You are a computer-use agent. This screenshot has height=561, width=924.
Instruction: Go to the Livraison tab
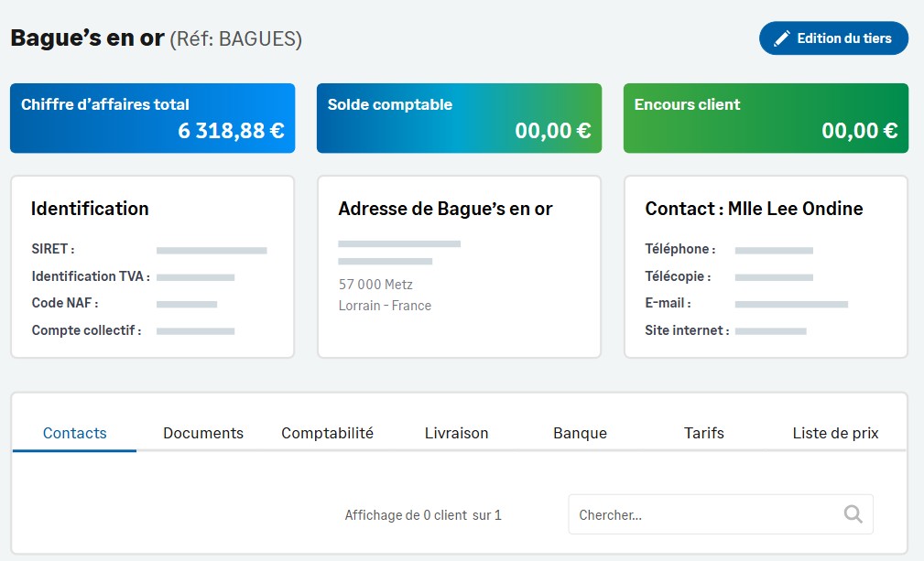click(456, 433)
